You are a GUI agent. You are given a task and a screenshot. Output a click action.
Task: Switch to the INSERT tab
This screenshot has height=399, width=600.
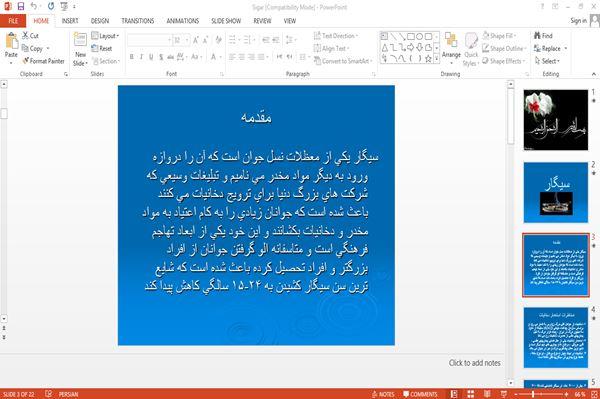70,21
